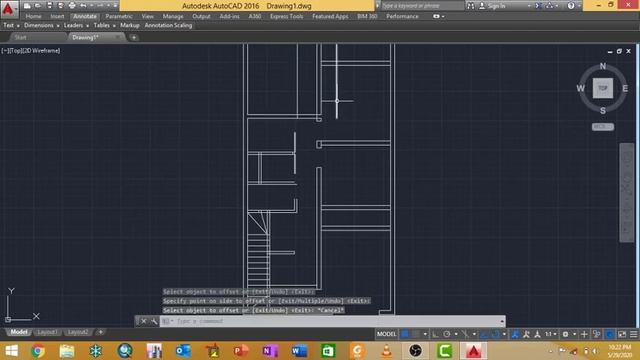Open the annotation scale 1:1 dropdown
The width and height of the screenshot is (640, 360).
click(x=551, y=334)
